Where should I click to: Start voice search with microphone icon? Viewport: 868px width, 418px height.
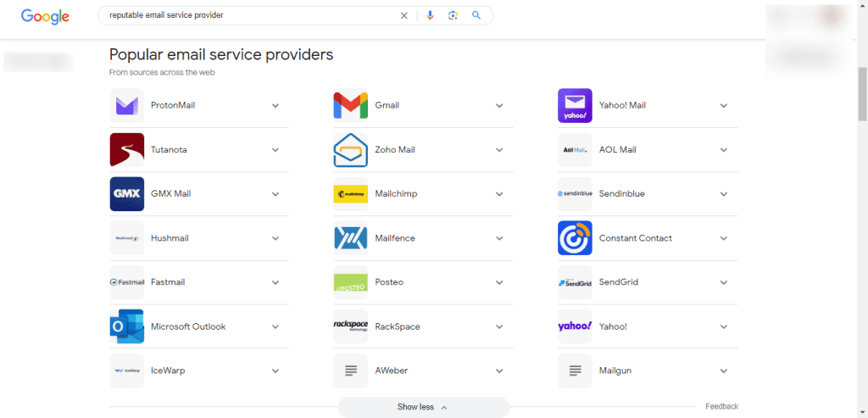point(430,15)
